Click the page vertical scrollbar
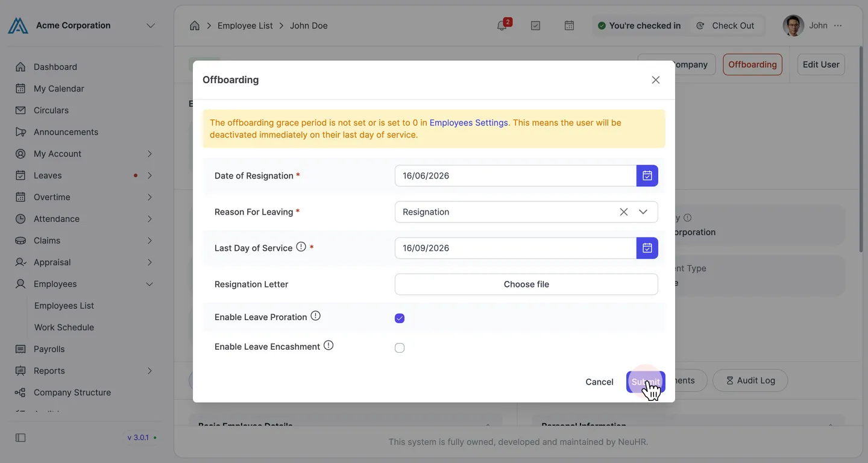 click(x=861, y=151)
